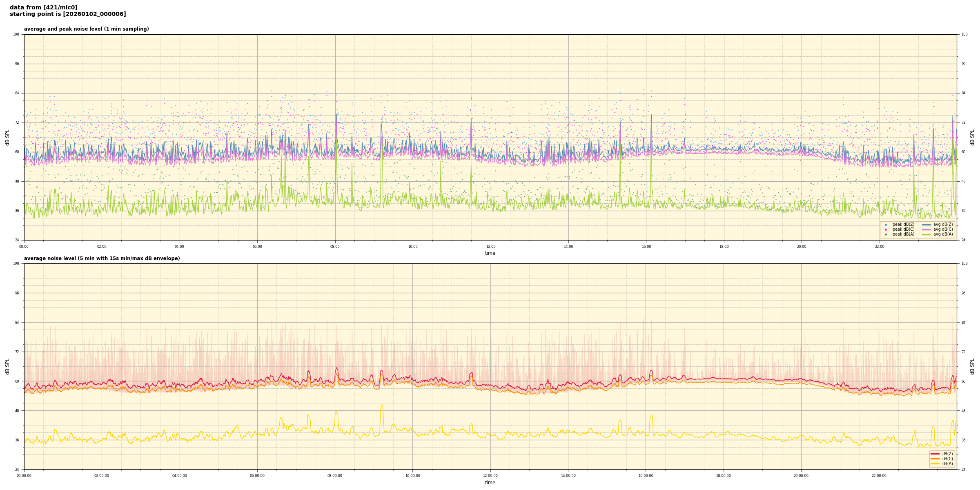Click the 22:00 tick label on the upper chart
The height and width of the screenshot is (490, 980).
(x=879, y=247)
